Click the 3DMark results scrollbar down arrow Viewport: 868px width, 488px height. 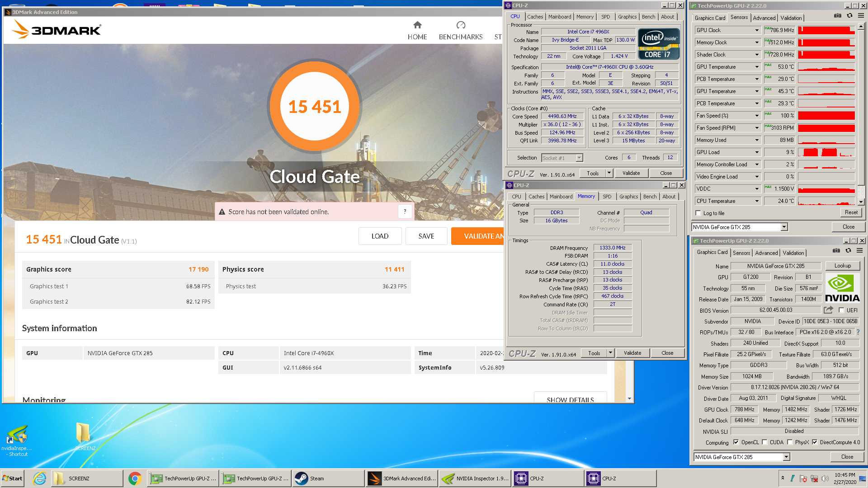tap(629, 399)
